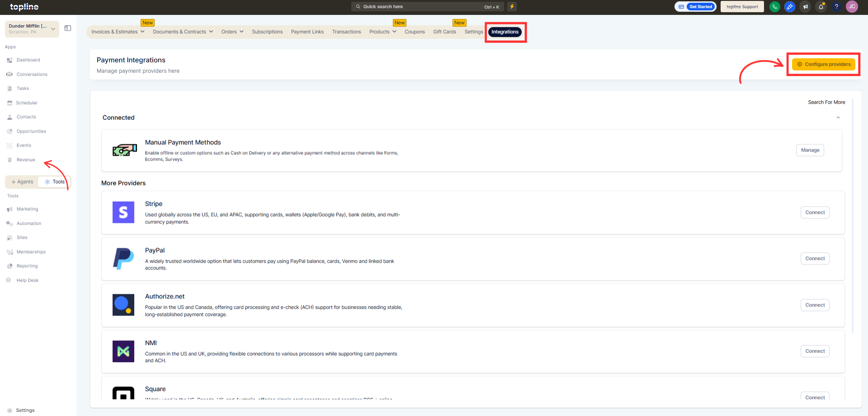This screenshot has height=416, width=868.
Task: Open the announcements megaphone icon in the top bar
Action: coord(805,7)
